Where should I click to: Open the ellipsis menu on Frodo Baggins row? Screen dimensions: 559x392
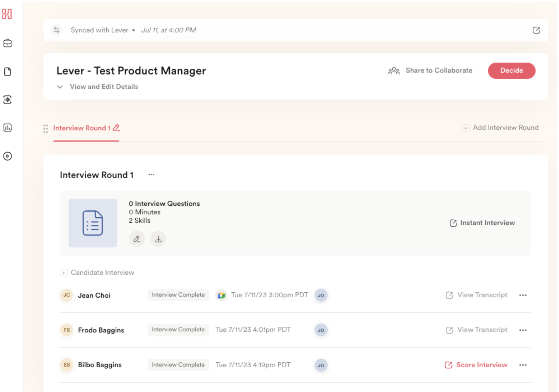(x=523, y=330)
